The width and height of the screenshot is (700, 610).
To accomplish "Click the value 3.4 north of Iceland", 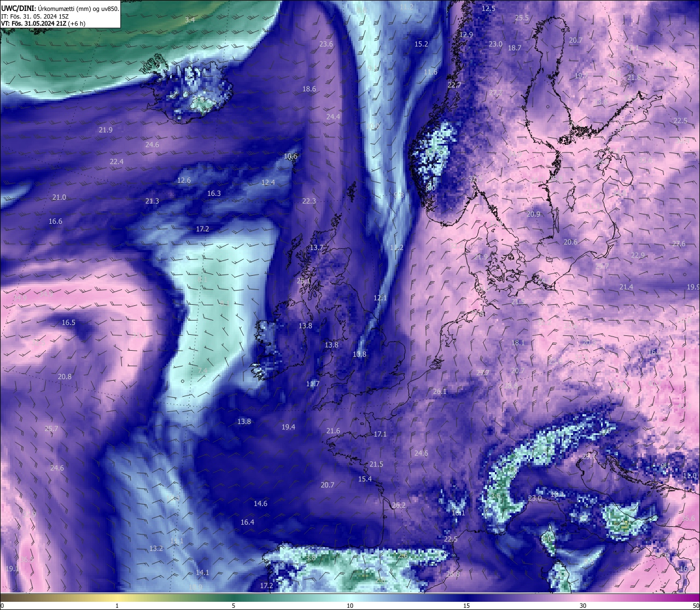I will pyautogui.click(x=190, y=20).
